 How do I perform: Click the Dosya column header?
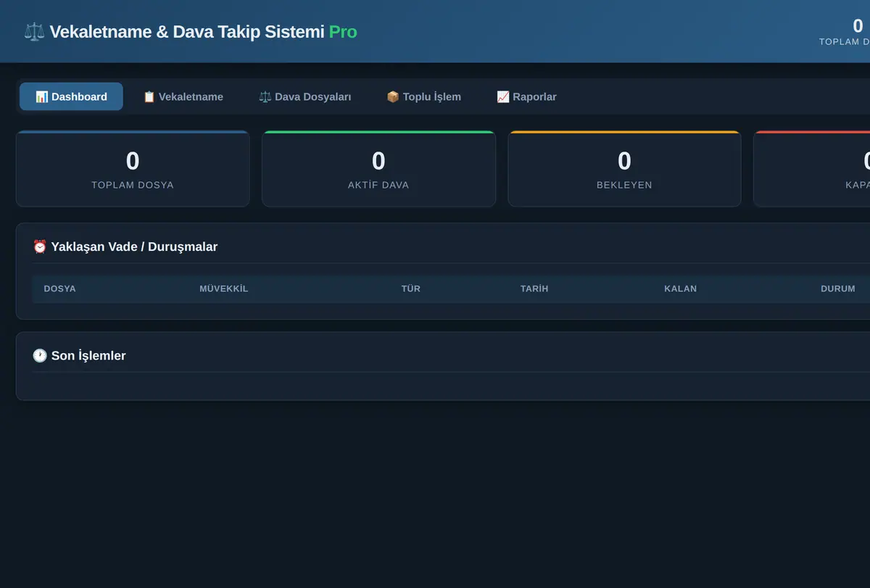[x=59, y=289]
